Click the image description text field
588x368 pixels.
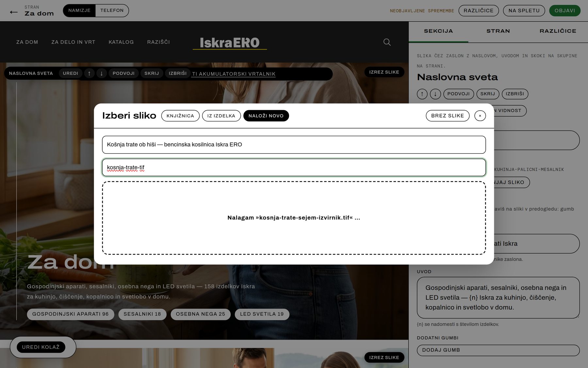point(294,145)
